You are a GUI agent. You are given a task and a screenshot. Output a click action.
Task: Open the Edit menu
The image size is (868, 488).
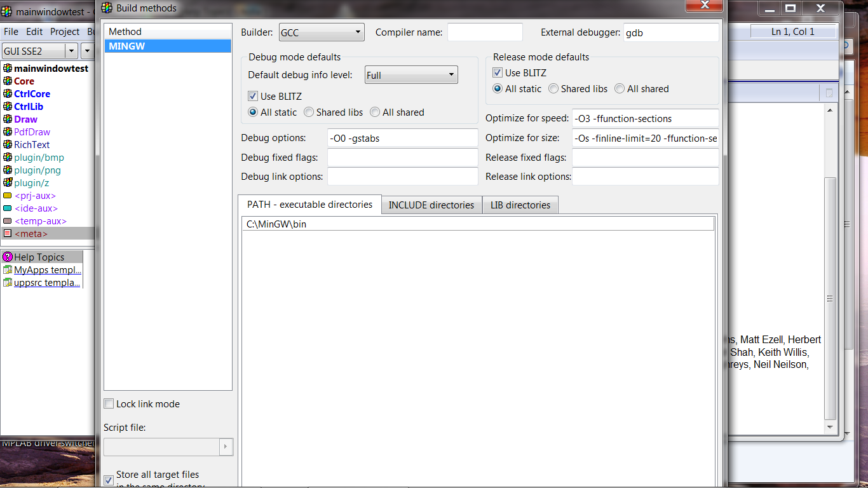34,32
